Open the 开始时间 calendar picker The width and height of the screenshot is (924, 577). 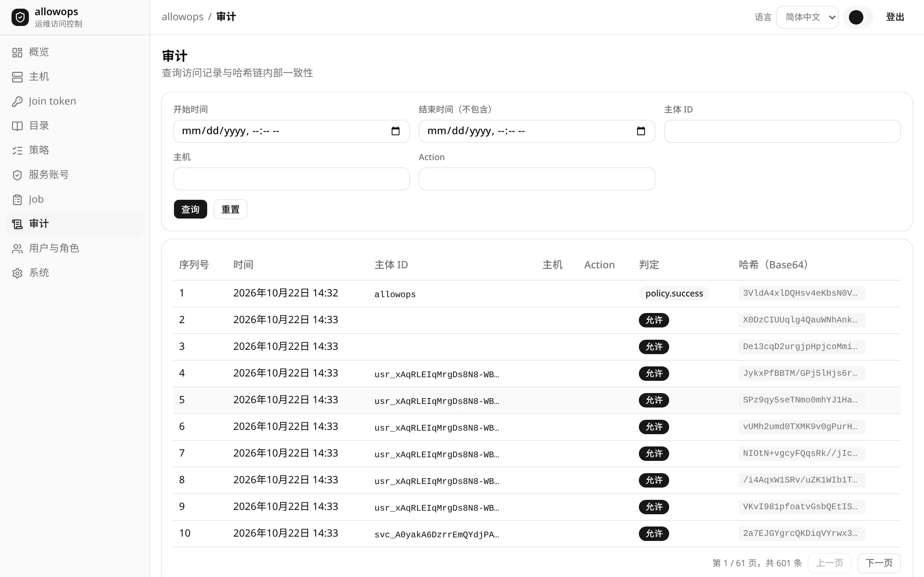(x=396, y=131)
